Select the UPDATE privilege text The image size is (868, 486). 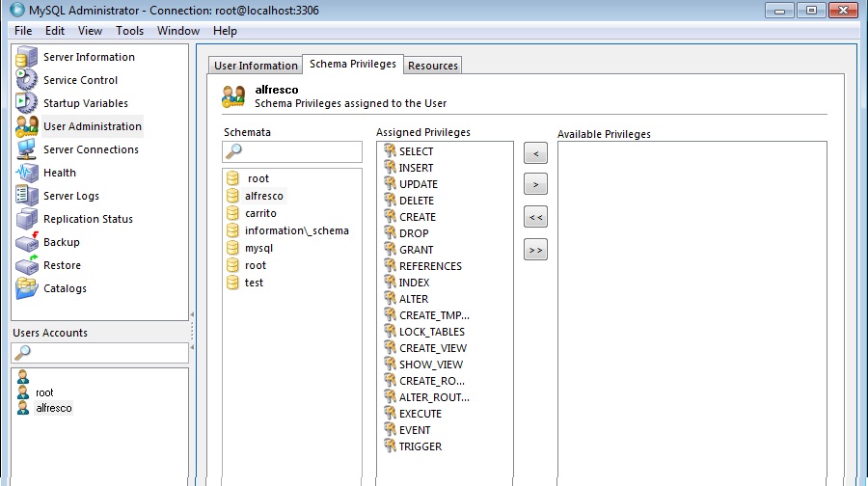419,184
